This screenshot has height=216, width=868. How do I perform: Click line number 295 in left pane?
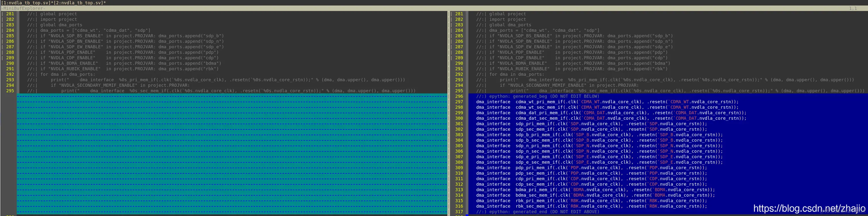click(10, 91)
